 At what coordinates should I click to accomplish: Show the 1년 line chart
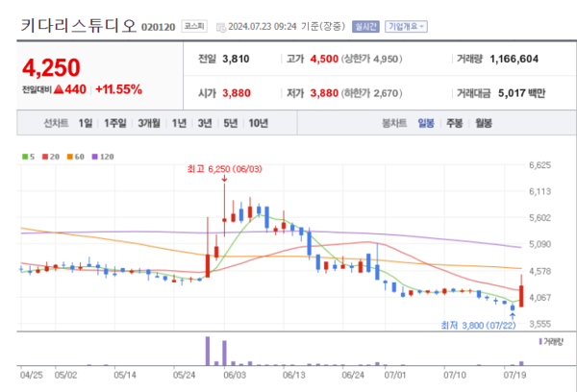coord(179,123)
